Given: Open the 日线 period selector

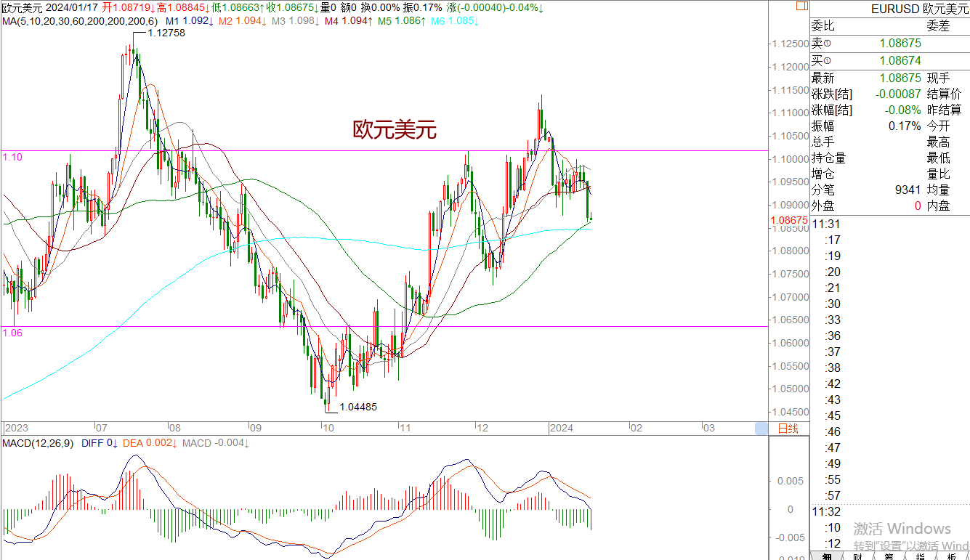Looking at the screenshot, I should (788, 429).
